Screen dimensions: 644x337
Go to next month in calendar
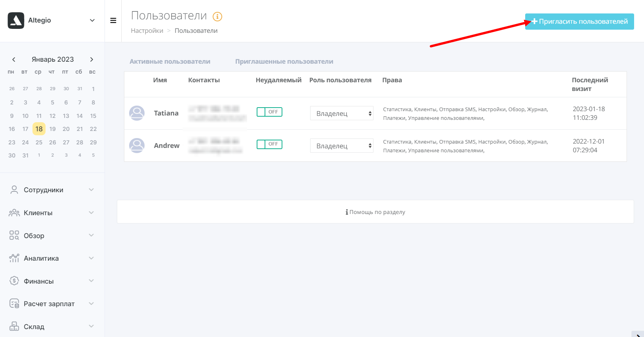point(91,59)
